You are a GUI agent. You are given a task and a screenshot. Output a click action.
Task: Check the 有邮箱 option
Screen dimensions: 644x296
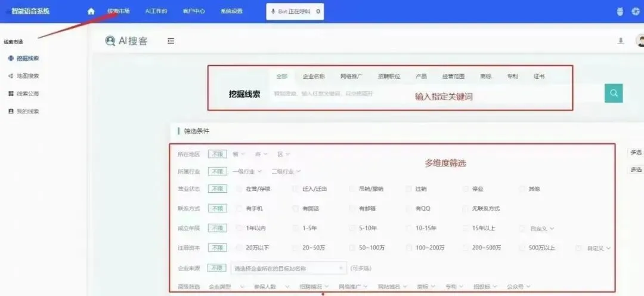(352, 208)
